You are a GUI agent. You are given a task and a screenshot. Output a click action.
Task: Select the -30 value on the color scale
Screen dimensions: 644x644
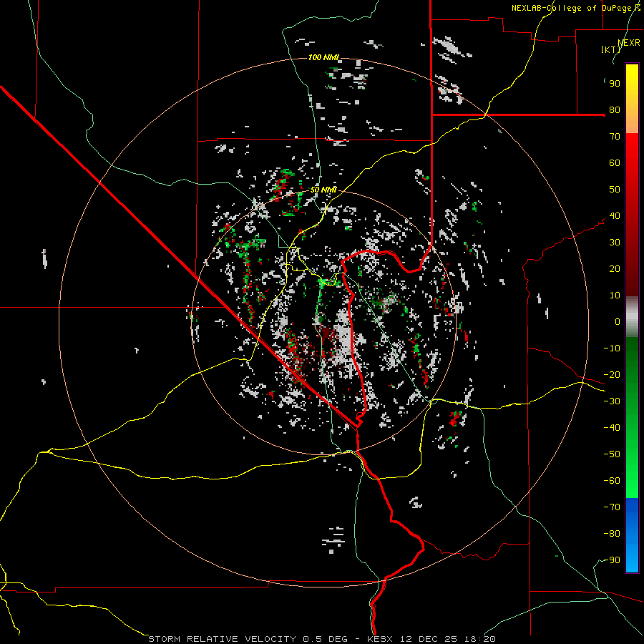[612, 401]
